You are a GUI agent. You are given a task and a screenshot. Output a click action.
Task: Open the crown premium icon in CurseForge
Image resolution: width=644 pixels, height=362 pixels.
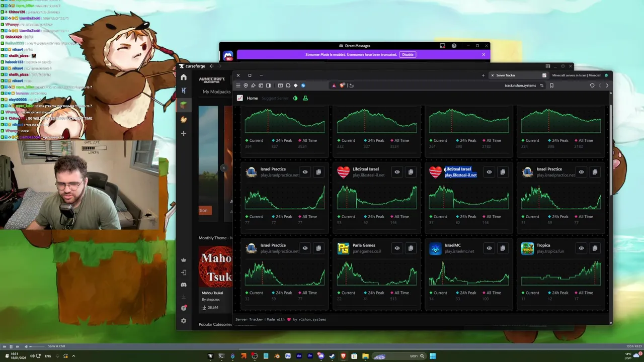tap(184, 260)
